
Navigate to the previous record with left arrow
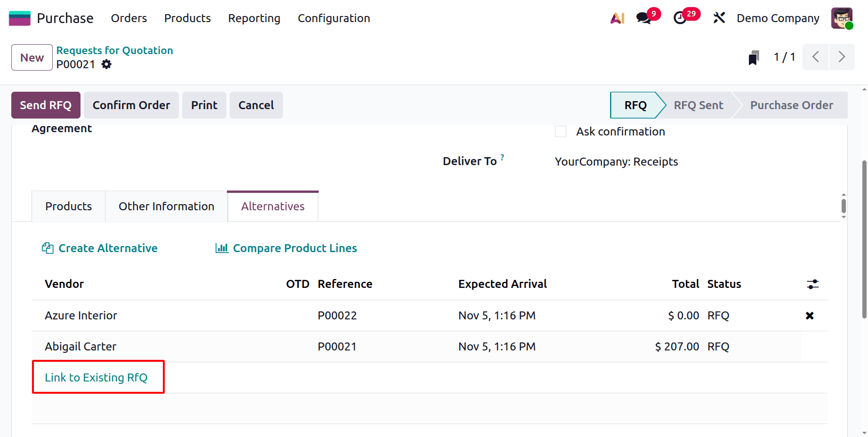tap(816, 56)
